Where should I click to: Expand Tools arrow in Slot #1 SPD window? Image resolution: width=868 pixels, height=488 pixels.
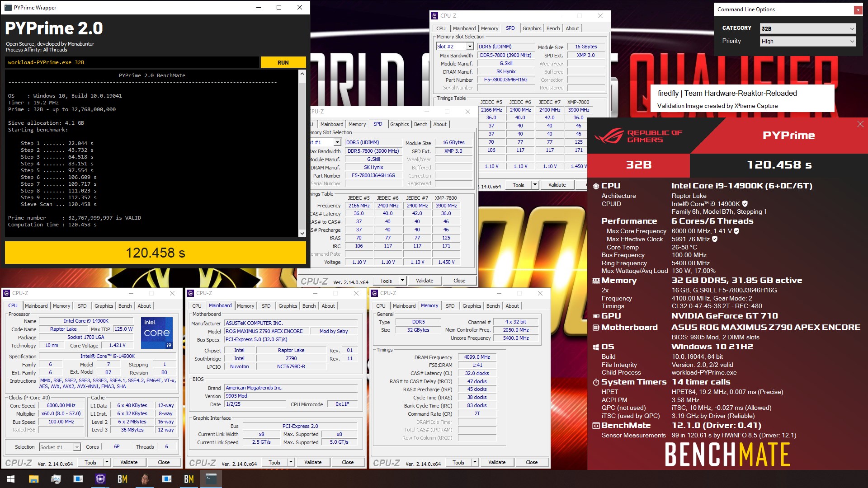pos(402,281)
